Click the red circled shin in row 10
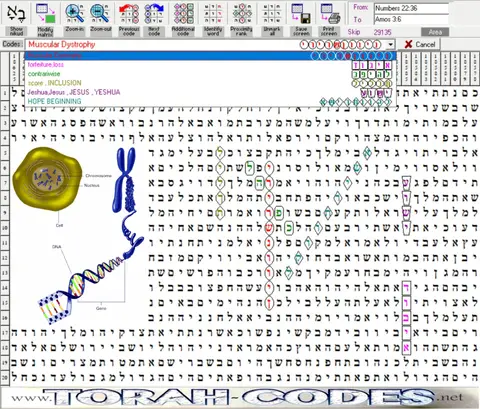480x409 pixels. point(268,228)
